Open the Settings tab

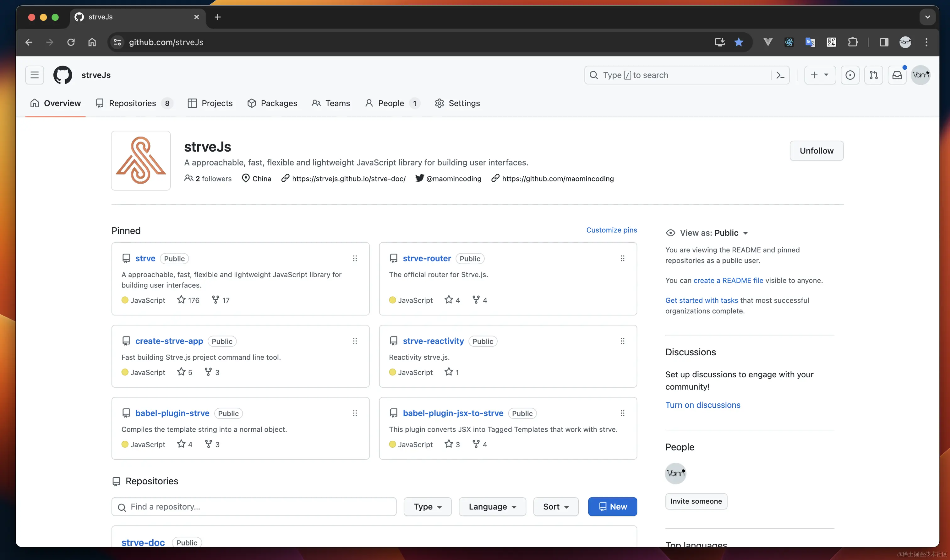click(457, 103)
